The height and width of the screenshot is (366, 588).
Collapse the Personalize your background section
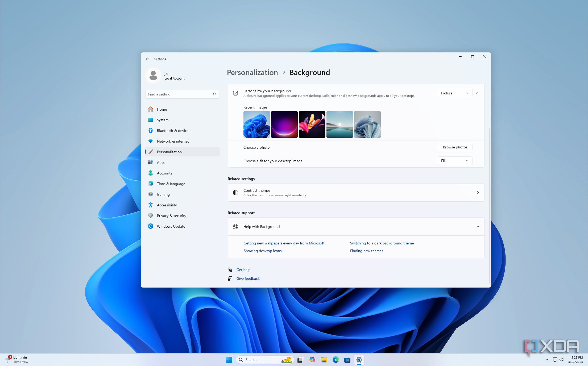[x=478, y=93]
